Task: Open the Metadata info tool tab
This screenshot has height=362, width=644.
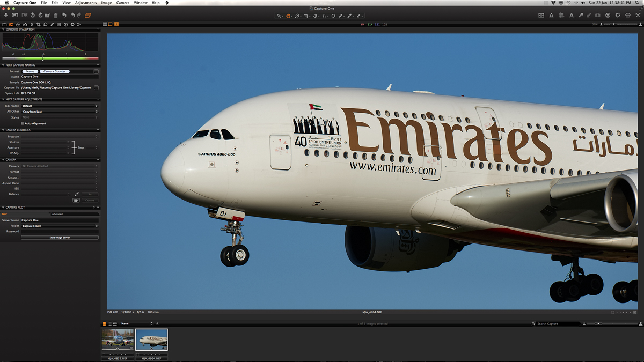Action: pyautogui.click(x=65, y=24)
